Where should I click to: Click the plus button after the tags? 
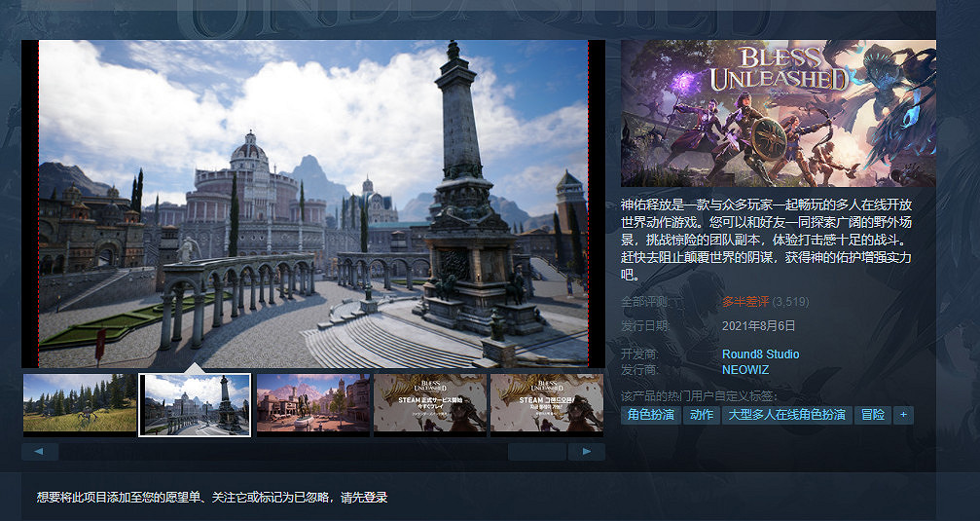tap(903, 415)
